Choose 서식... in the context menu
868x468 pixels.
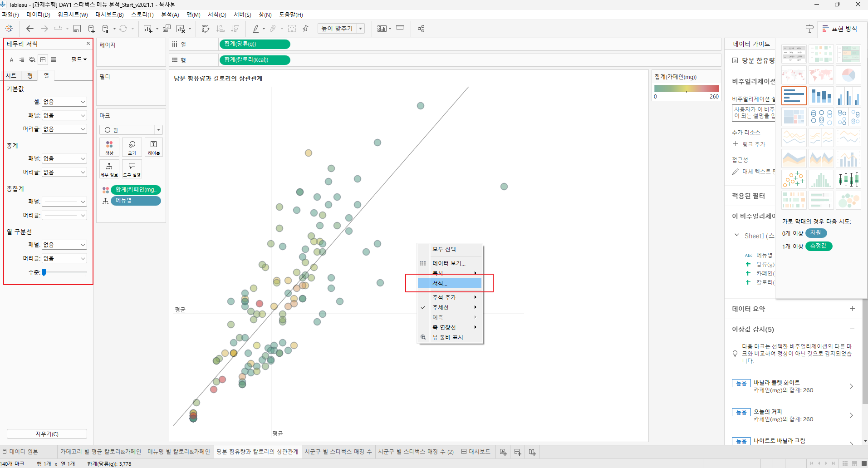(450, 283)
